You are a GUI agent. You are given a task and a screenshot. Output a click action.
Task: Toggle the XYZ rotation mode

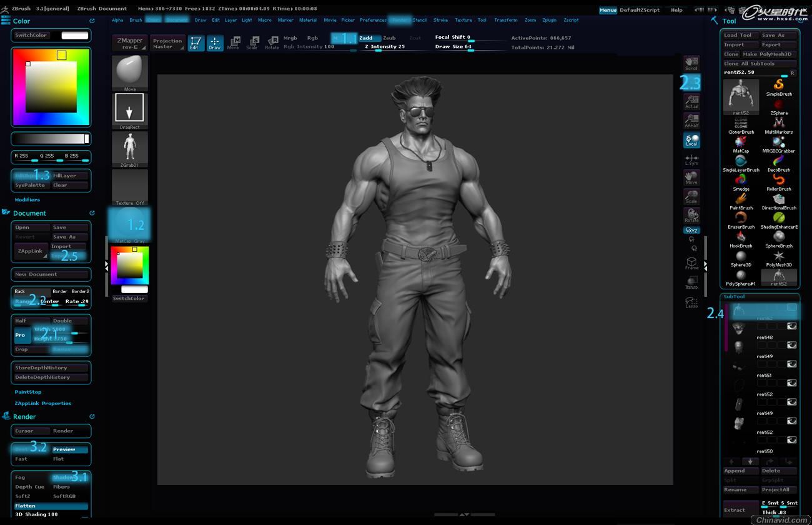pos(691,230)
